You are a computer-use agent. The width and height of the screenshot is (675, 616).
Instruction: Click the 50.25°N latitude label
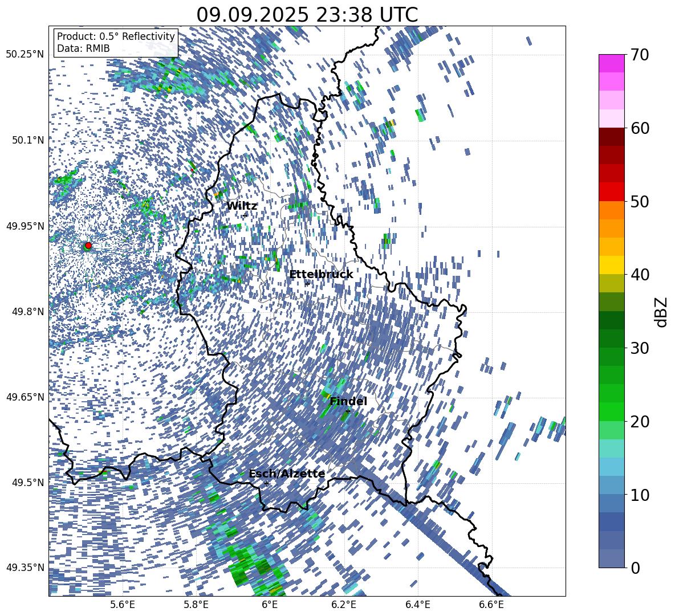[25, 55]
